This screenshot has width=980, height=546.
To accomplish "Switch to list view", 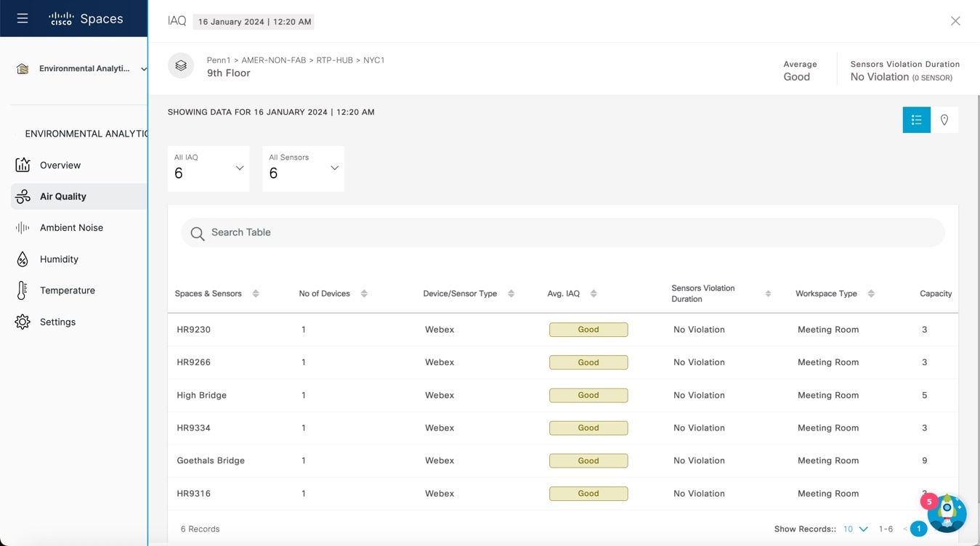I will click(x=917, y=120).
